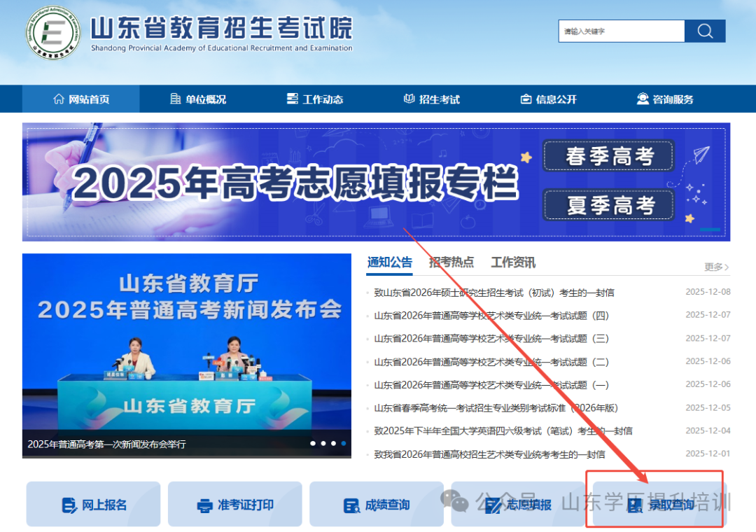The image size is (756, 532).
Task: Click the 夏季高考 banner button
Action: coord(608,204)
